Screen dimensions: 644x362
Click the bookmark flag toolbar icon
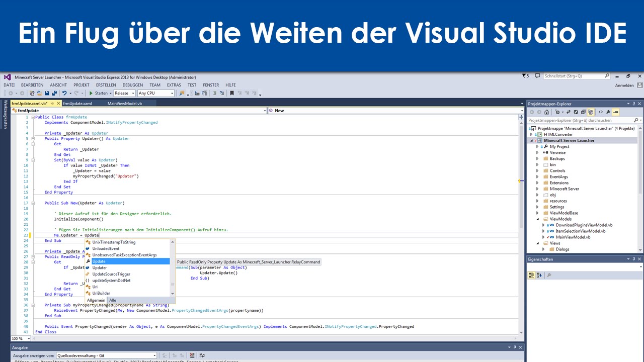(232, 93)
